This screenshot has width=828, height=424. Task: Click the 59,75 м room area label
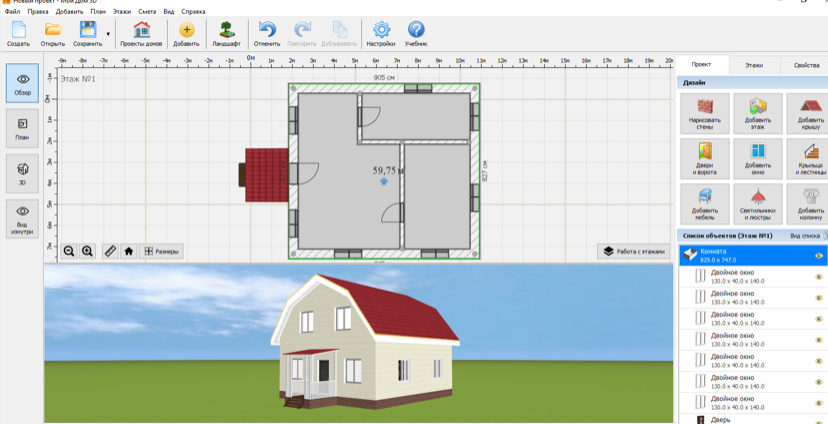click(x=389, y=171)
